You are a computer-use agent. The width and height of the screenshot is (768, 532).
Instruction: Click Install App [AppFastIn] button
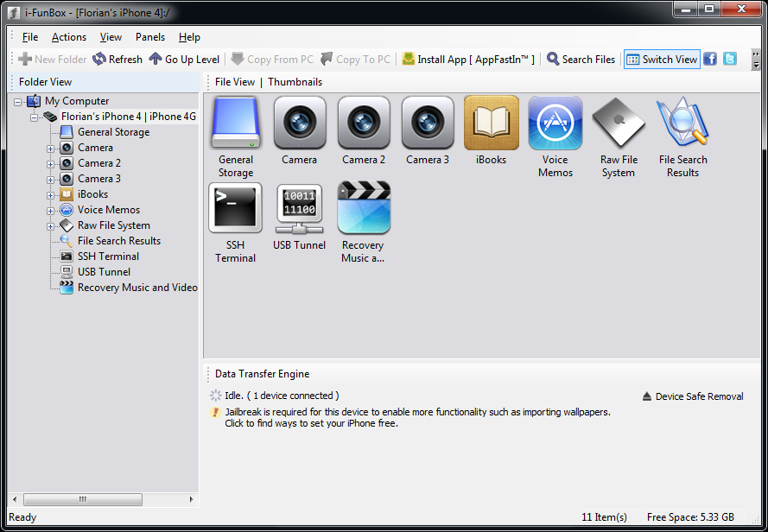pyautogui.click(x=468, y=59)
